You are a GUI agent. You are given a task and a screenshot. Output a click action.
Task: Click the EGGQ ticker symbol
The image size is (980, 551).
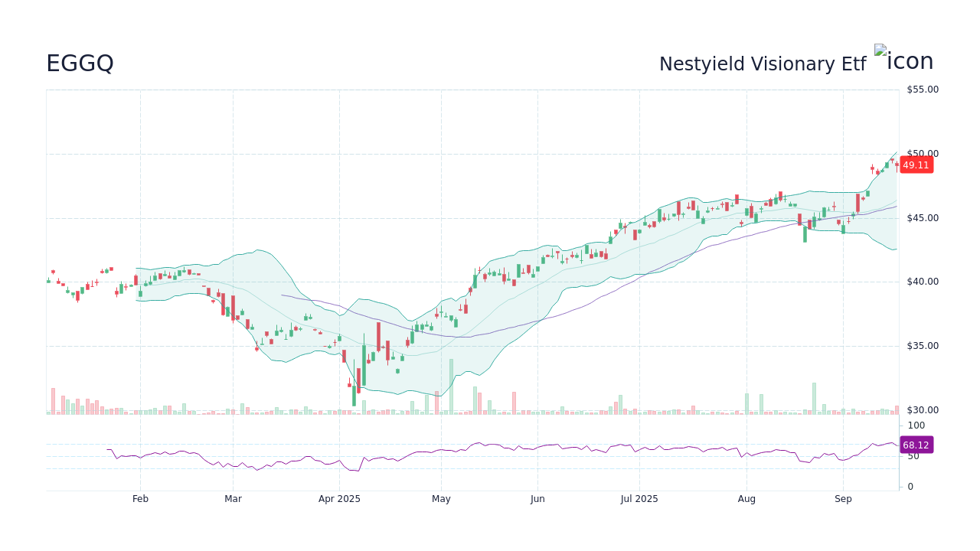(x=80, y=64)
